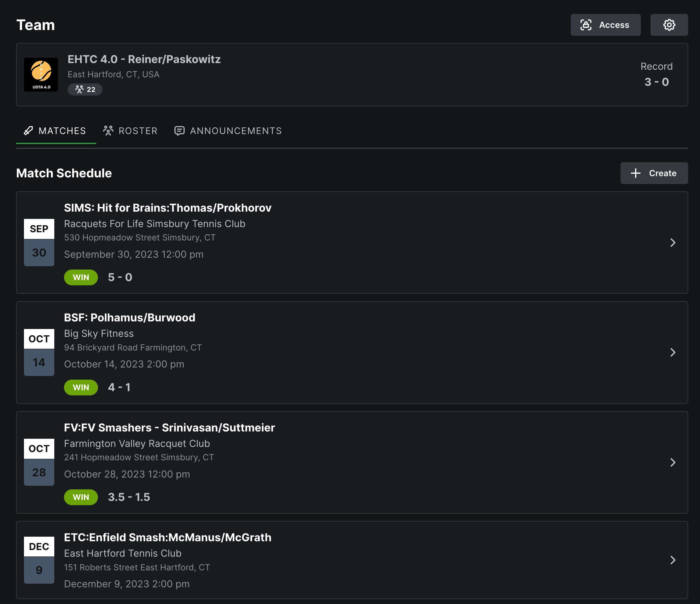
Task: Click the DEC 9 date badge
Action: click(39, 560)
